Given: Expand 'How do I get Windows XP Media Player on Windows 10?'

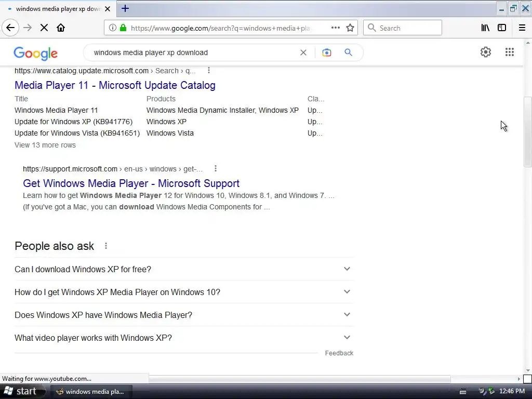Looking at the screenshot, I should point(184,292).
